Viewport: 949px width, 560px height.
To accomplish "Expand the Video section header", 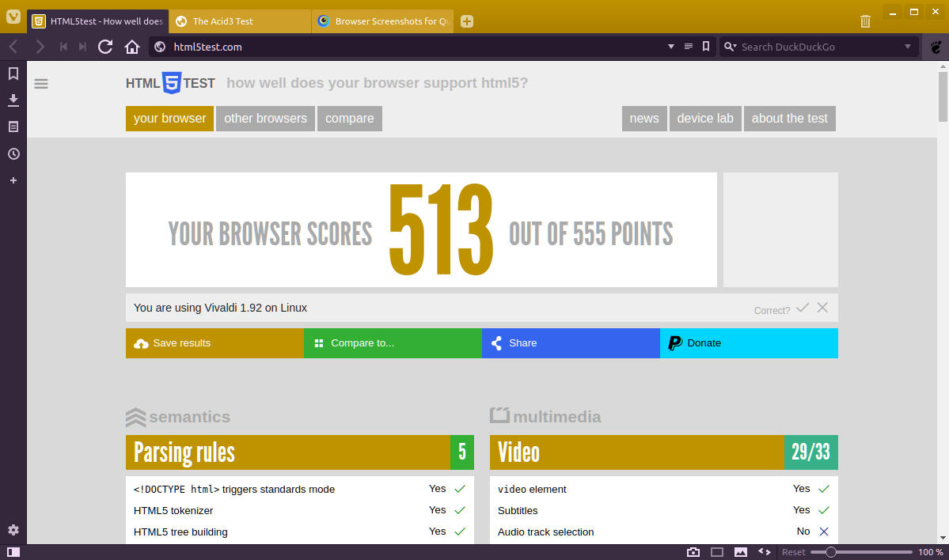I will pyautogui.click(x=663, y=452).
